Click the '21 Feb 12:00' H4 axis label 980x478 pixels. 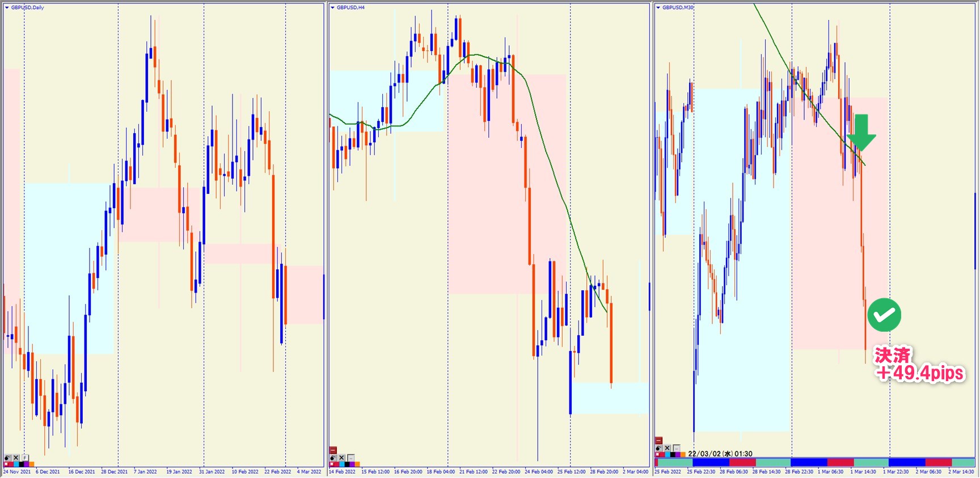click(x=474, y=472)
